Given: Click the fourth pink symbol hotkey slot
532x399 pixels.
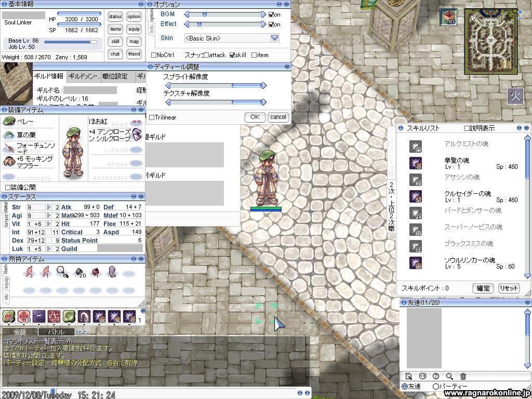Looking at the screenshot, I should 54,316.
